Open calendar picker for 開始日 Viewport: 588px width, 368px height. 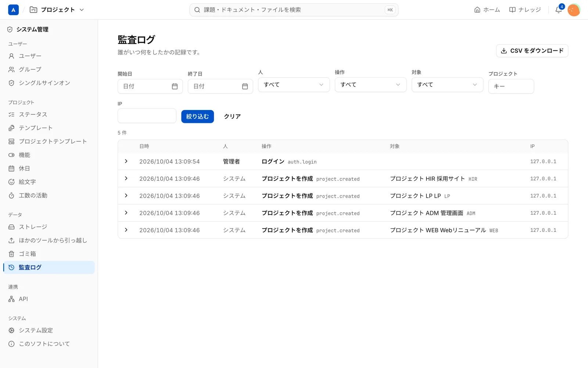pyautogui.click(x=175, y=86)
